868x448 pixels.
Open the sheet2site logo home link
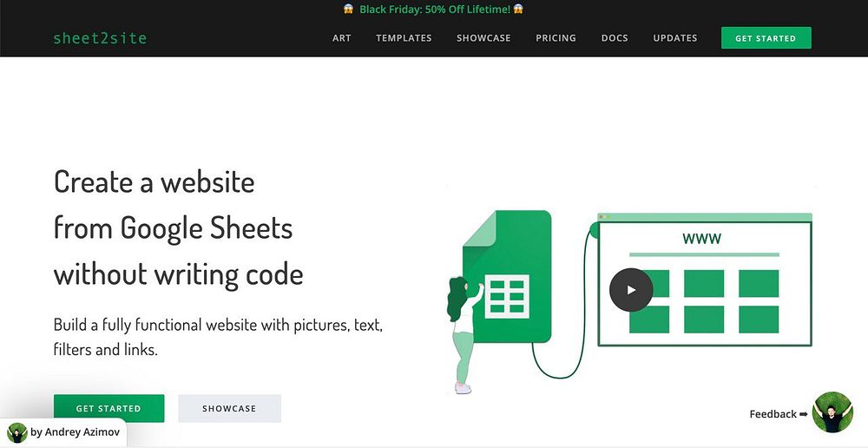point(100,38)
